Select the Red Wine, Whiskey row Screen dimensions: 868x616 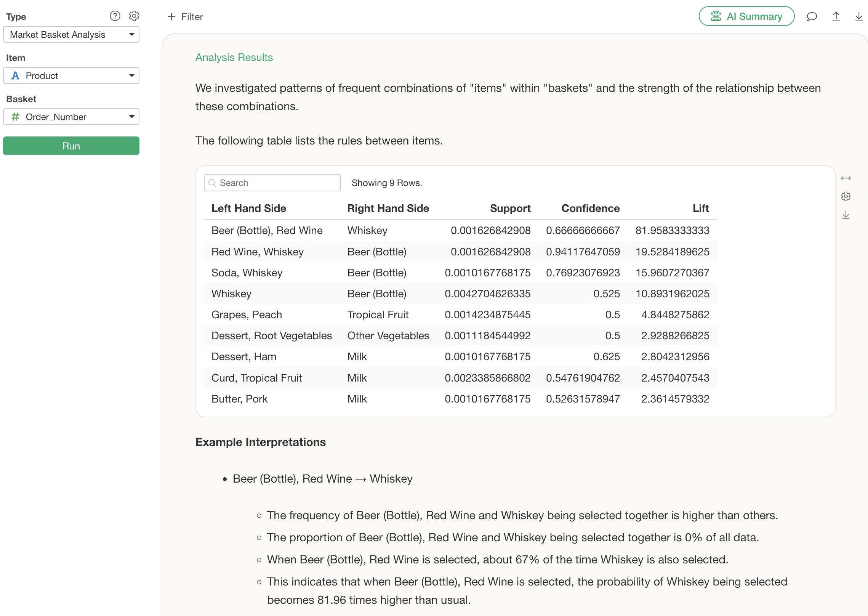tap(258, 252)
